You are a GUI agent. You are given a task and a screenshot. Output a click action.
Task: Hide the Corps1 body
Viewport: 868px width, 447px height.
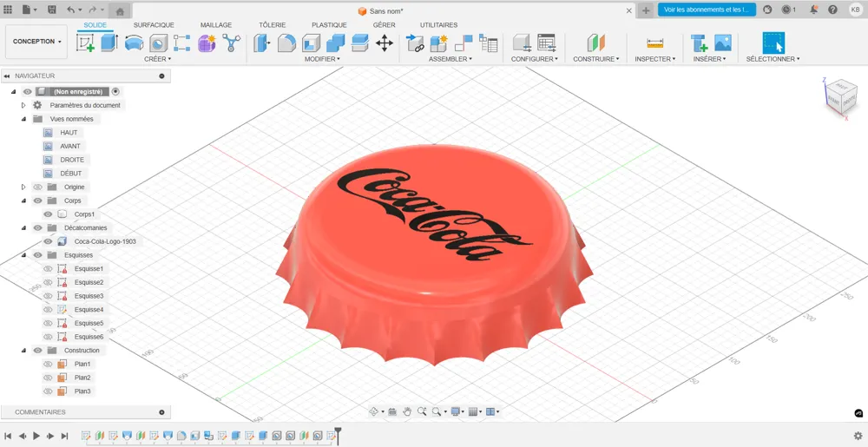(48, 214)
